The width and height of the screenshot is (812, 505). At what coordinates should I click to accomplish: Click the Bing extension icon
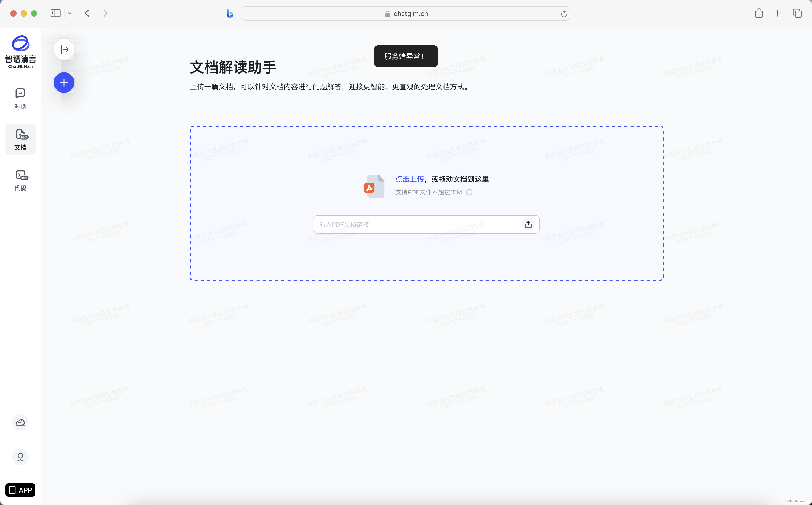[229, 13]
